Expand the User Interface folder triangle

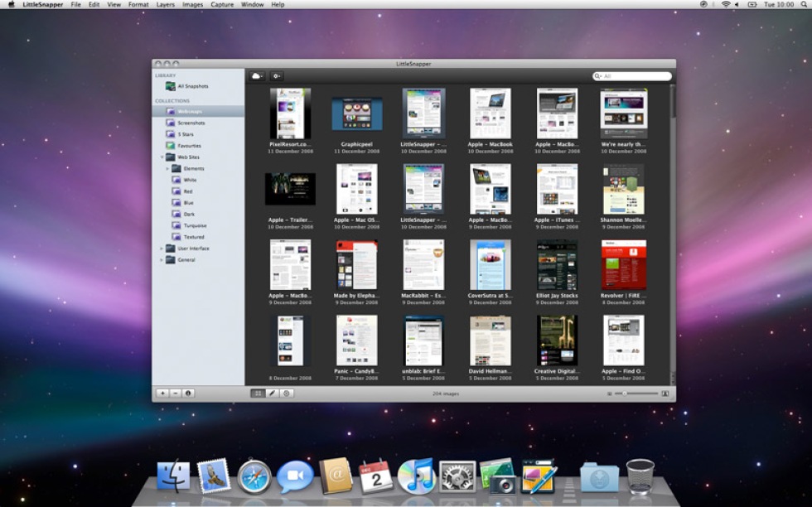coord(162,249)
